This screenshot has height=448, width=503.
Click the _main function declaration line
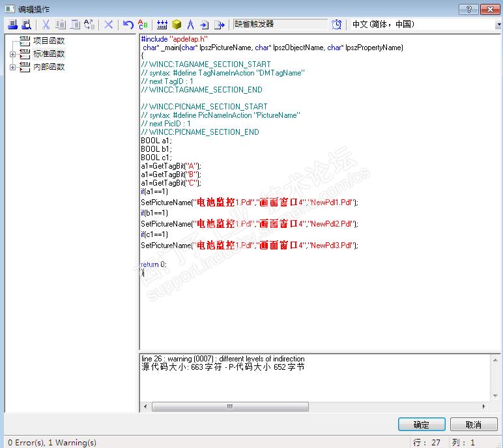click(x=273, y=48)
